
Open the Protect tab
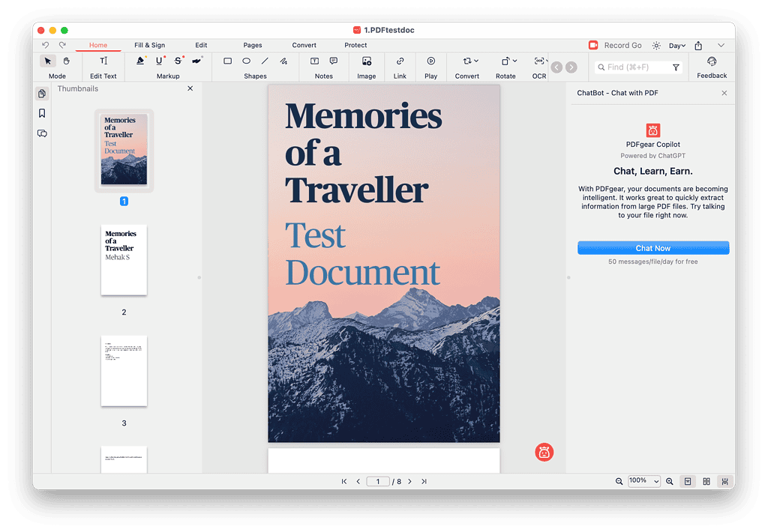[355, 45]
